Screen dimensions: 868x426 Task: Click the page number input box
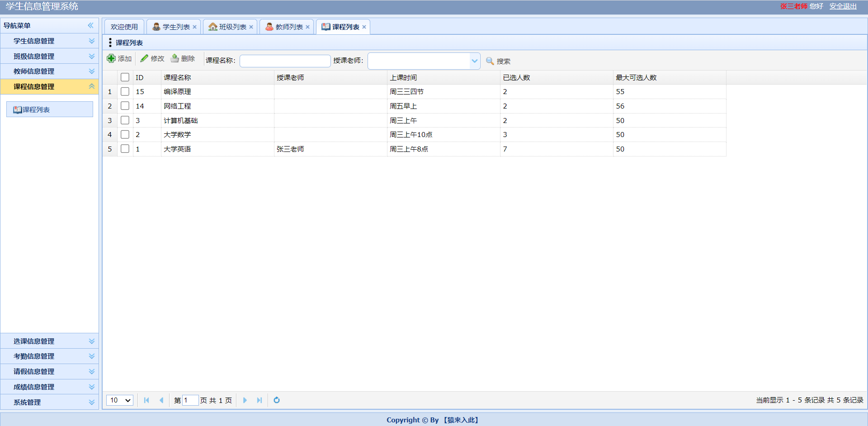pyautogui.click(x=190, y=400)
